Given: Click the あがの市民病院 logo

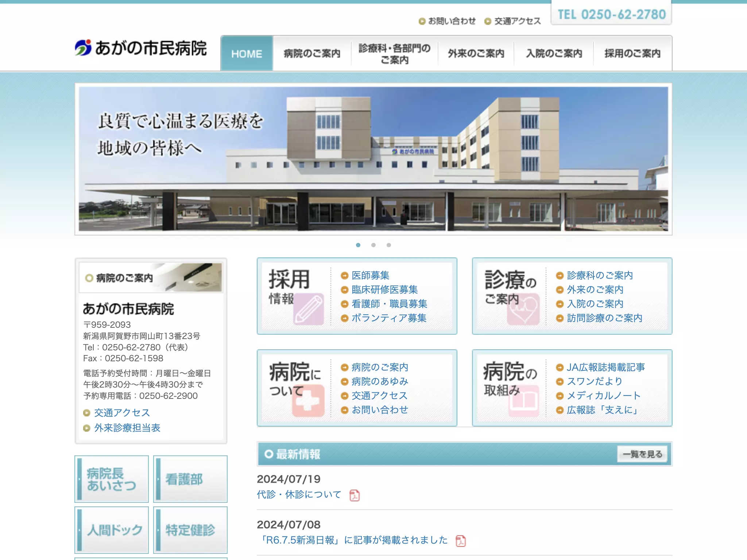Looking at the screenshot, I should point(141,48).
